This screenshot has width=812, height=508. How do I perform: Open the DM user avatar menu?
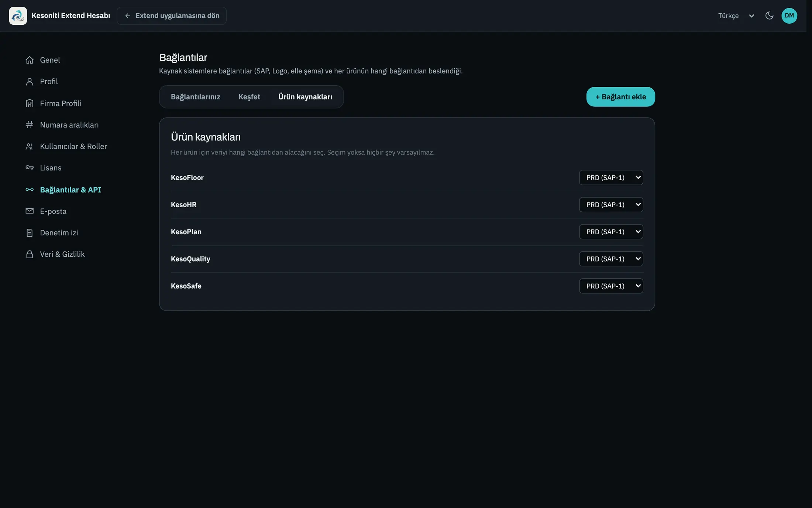(789, 16)
